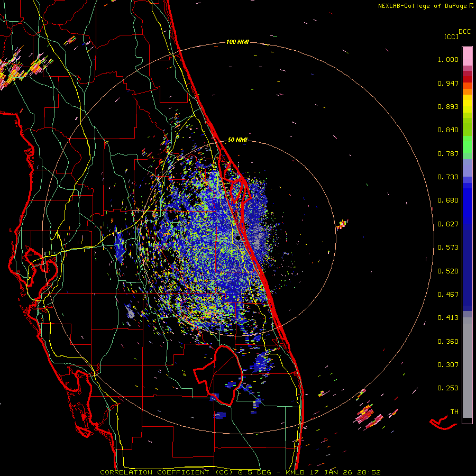Viewport: 476px width, 476px height.
Task: Select the 0.467 scale value
Action: [x=448, y=295]
